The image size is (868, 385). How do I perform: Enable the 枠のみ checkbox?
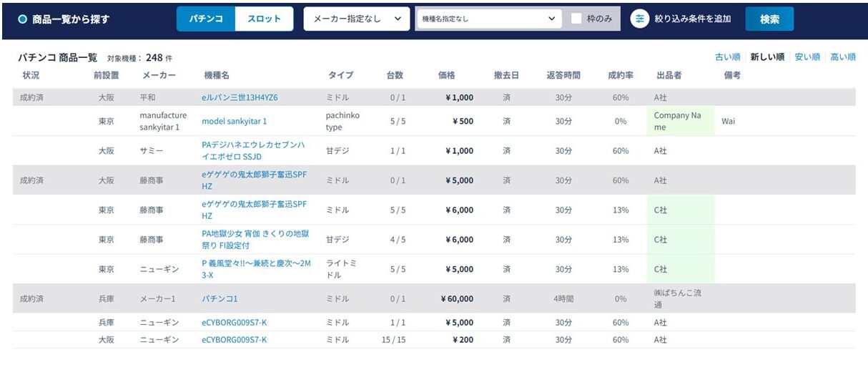coord(576,19)
